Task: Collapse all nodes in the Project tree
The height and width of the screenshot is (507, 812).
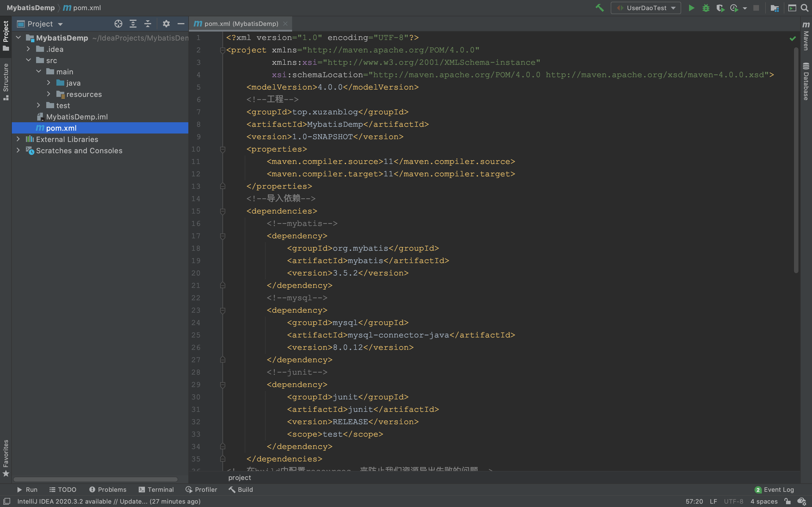Action: point(148,24)
